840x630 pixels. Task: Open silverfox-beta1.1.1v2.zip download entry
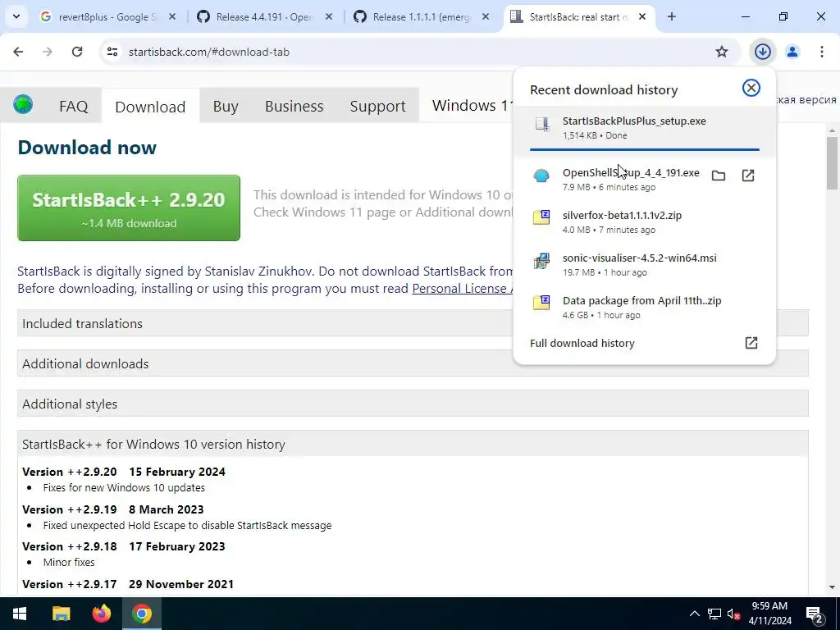click(x=645, y=221)
